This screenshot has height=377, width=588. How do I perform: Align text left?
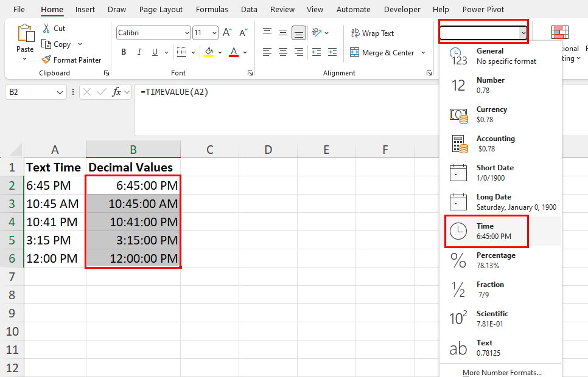(x=267, y=52)
